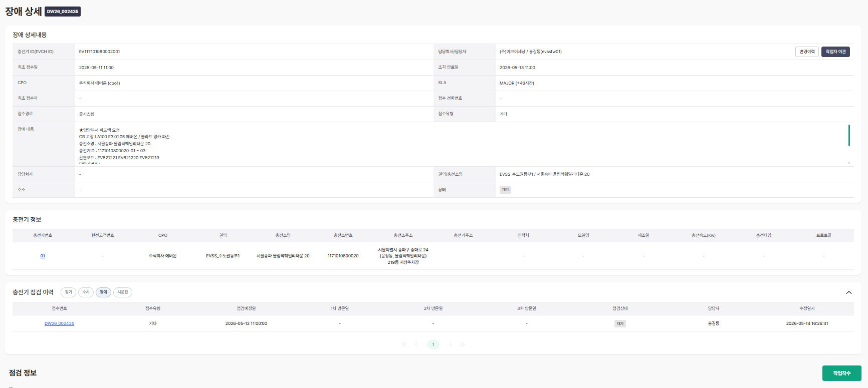This screenshot has width=868, height=388.
Task: Click the 충전속도(Kw) column header
Action: click(704, 235)
